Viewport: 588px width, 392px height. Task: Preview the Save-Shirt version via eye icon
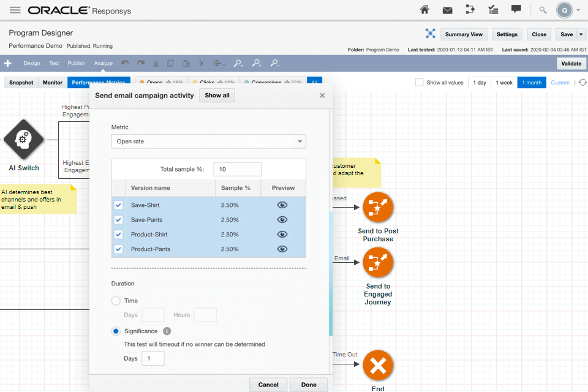coord(282,205)
